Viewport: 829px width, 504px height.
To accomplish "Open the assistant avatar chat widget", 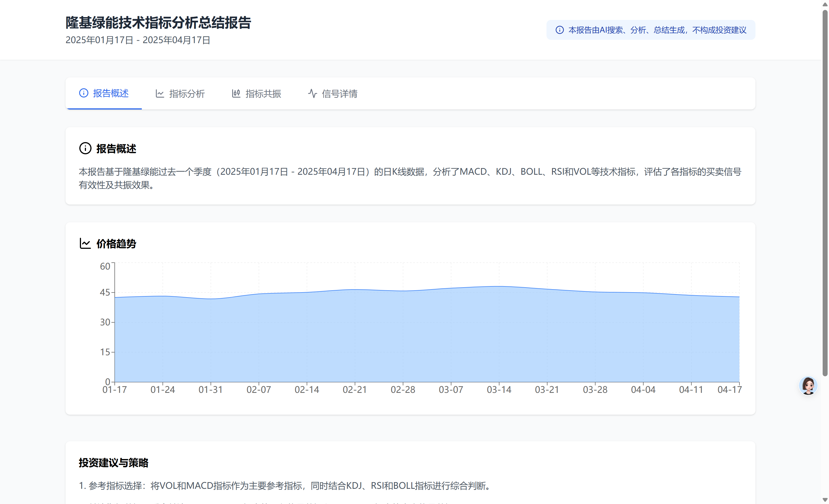I will 808,386.
